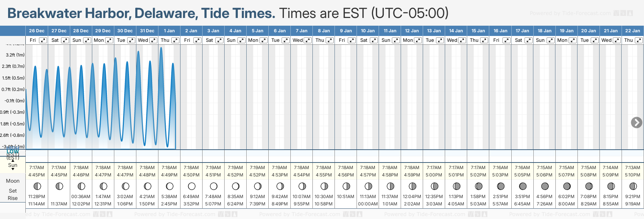Image resolution: width=644 pixels, height=219 pixels.
Task: Click the moon phase icon for 3 Jan
Action: 214,186
